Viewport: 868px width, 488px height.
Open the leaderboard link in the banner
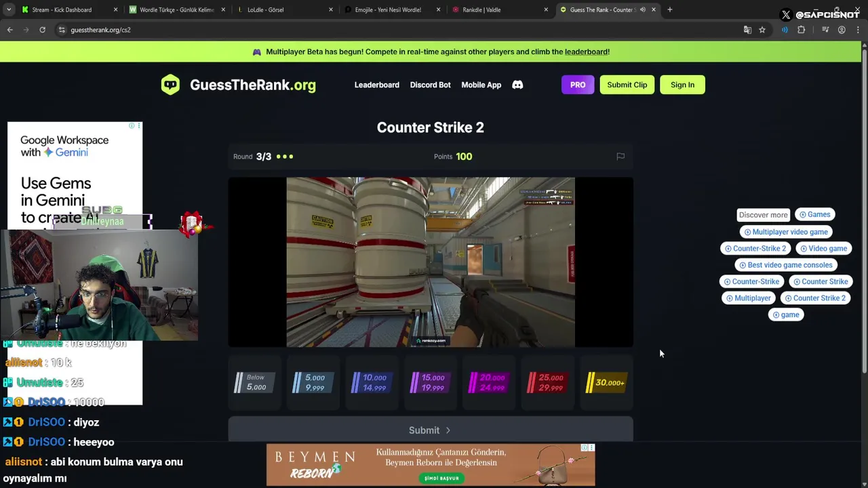point(586,52)
